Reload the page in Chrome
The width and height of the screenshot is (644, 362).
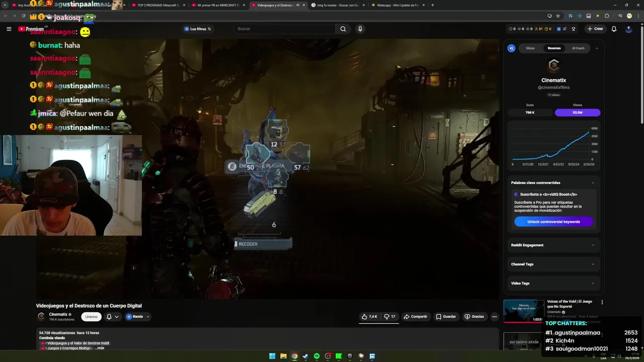23,16
